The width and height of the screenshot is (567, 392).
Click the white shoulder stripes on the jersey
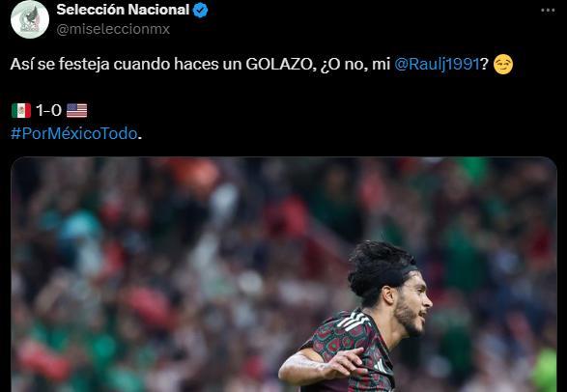tap(354, 322)
